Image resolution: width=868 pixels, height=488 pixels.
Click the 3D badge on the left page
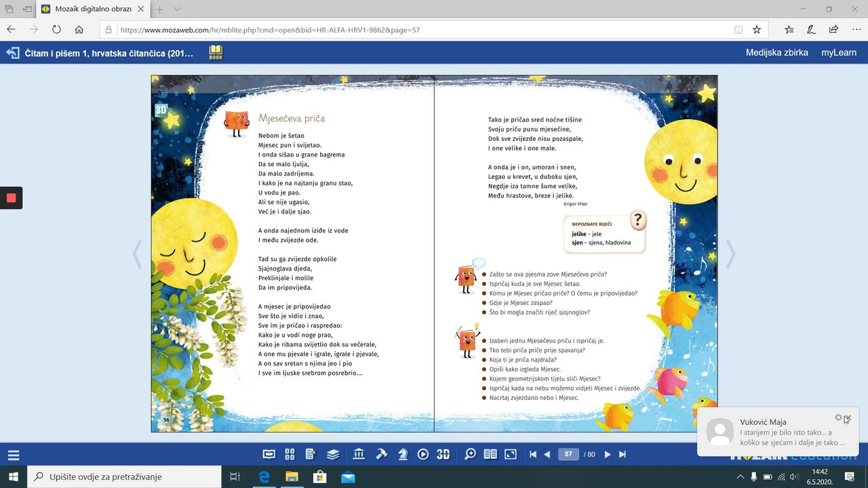pyautogui.click(x=161, y=109)
